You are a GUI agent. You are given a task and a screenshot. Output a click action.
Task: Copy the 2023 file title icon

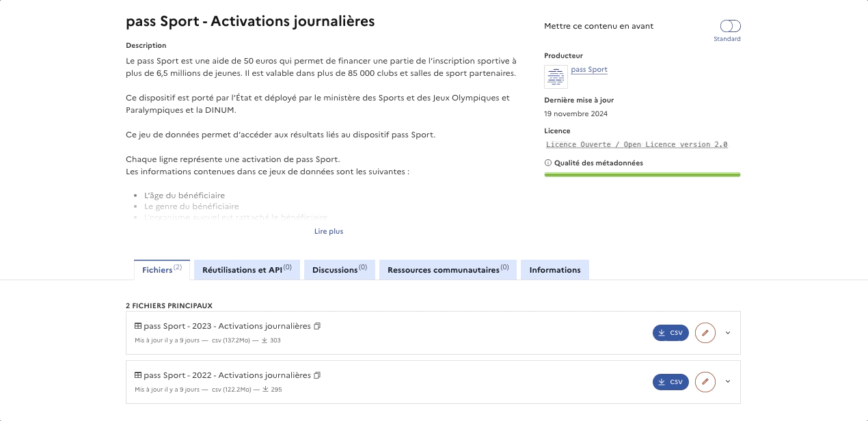[x=317, y=326]
